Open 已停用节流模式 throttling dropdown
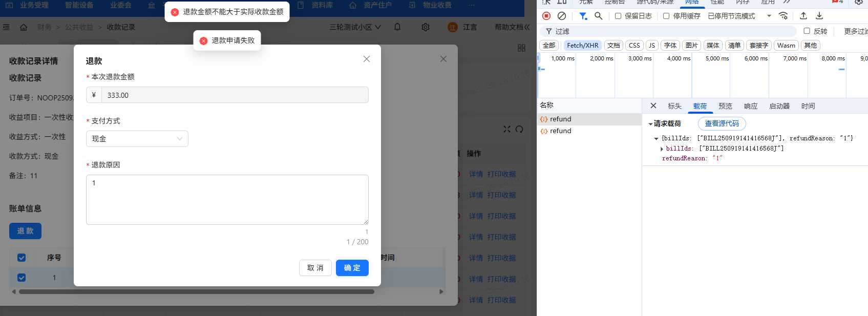868x316 pixels. pyautogui.click(x=739, y=16)
